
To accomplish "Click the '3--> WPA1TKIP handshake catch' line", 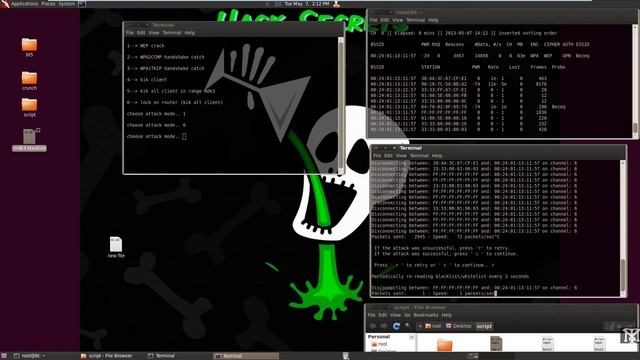I will coord(165,69).
